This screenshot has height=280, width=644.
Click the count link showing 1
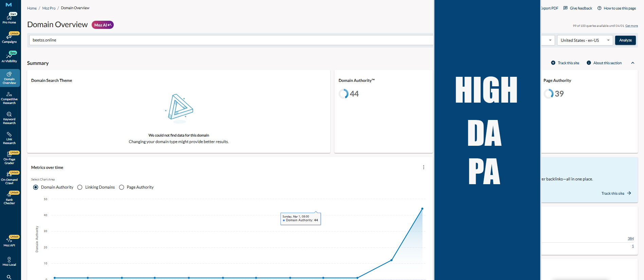click(633, 246)
